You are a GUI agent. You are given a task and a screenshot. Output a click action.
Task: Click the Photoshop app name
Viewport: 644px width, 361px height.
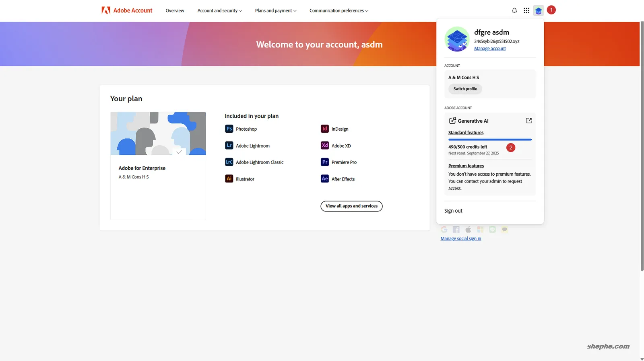[246, 129]
